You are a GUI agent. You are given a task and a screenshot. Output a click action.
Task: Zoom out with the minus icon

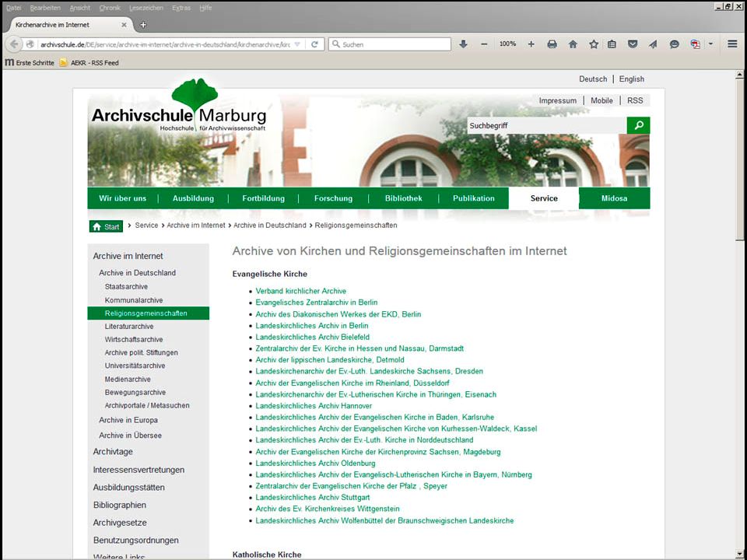[x=485, y=44]
